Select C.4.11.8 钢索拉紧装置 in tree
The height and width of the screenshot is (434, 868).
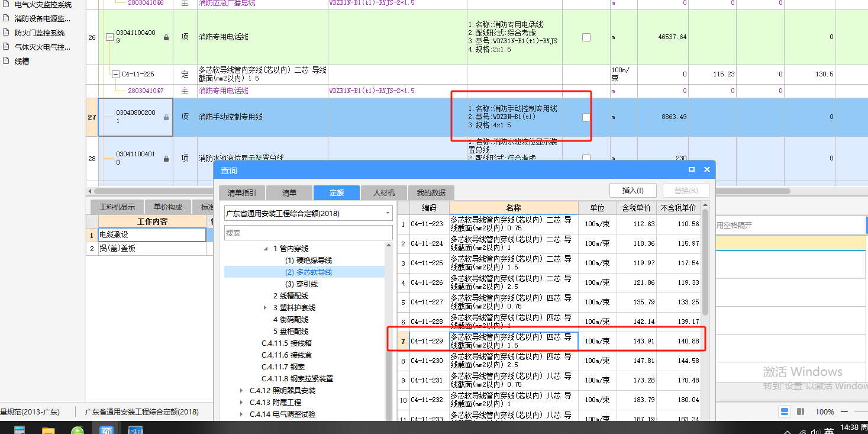(x=297, y=379)
